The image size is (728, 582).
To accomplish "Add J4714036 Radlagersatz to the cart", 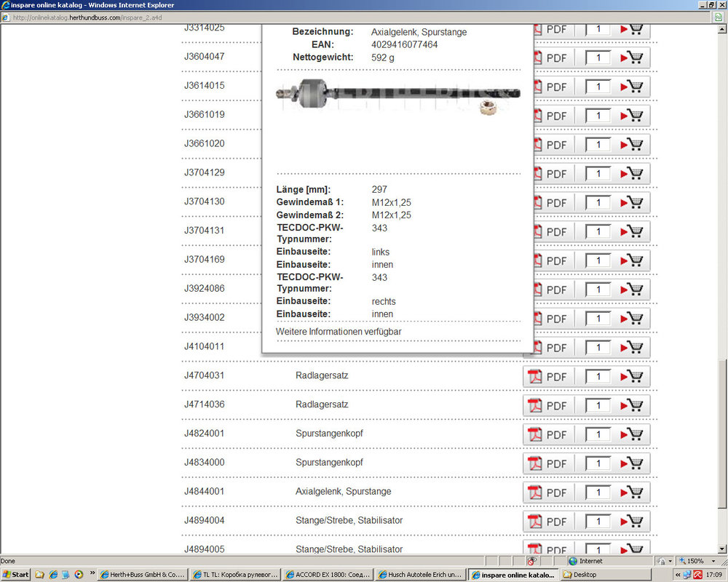I will click(631, 406).
